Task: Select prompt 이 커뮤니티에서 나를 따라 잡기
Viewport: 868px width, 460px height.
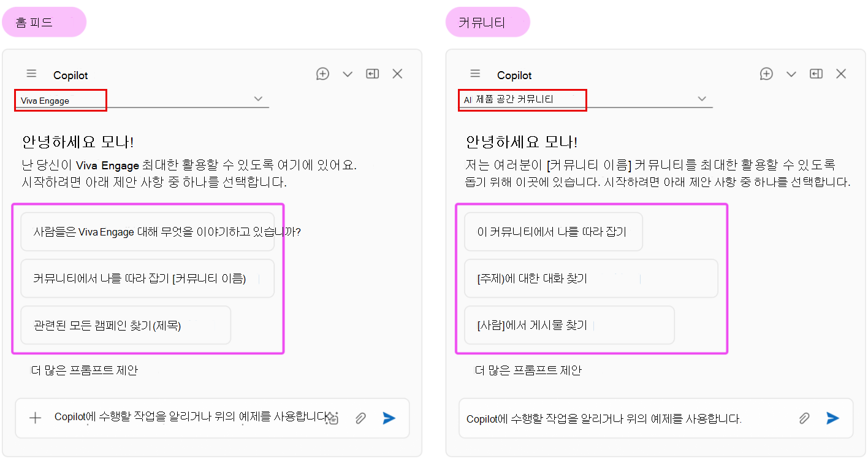Action: tap(554, 232)
